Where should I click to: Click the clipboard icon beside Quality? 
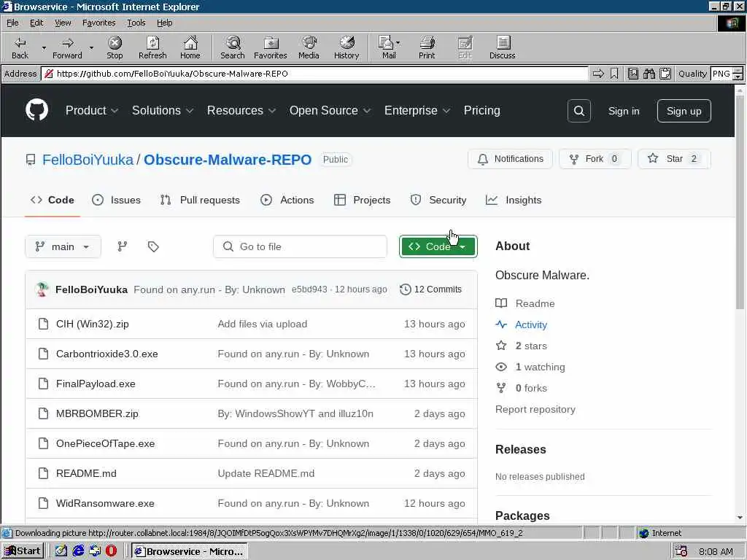click(x=665, y=74)
